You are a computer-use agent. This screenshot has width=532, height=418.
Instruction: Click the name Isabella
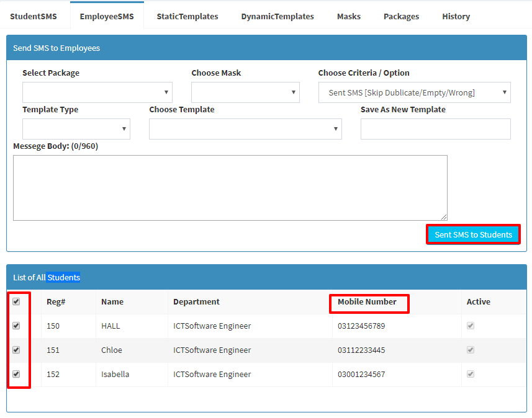[x=115, y=374]
